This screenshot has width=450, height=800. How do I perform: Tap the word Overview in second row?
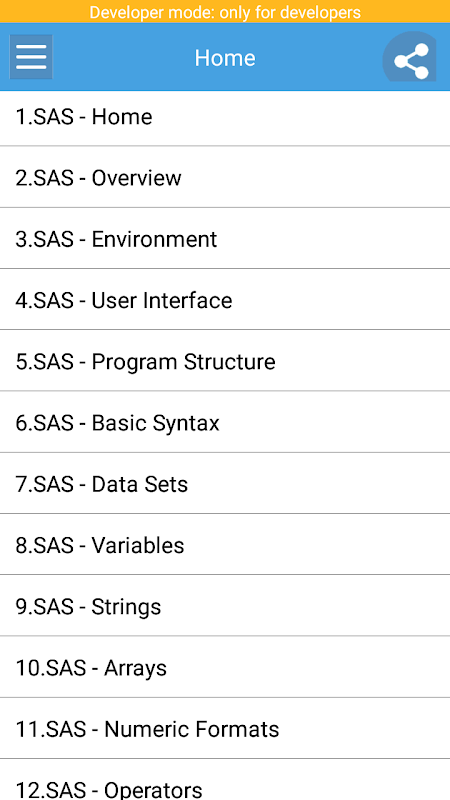click(x=136, y=178)
